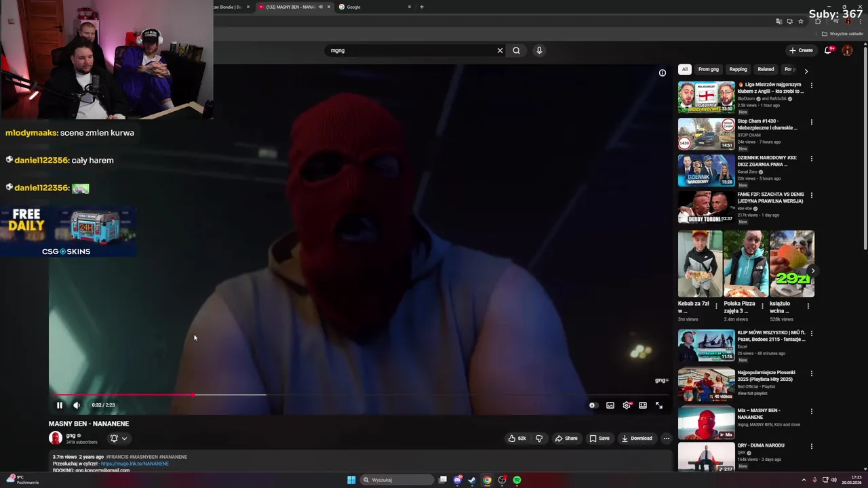
Task: Enter fullscreen mode
Action: (659, 405)
